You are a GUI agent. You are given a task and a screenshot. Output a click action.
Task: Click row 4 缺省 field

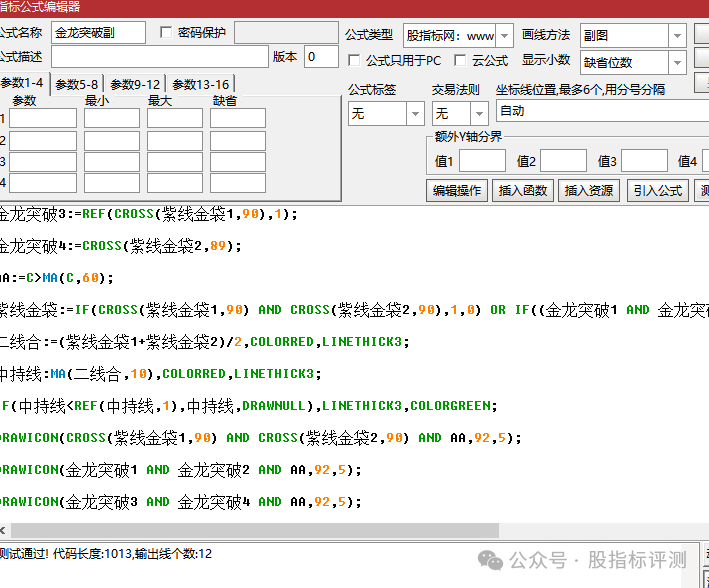[238, 183]
